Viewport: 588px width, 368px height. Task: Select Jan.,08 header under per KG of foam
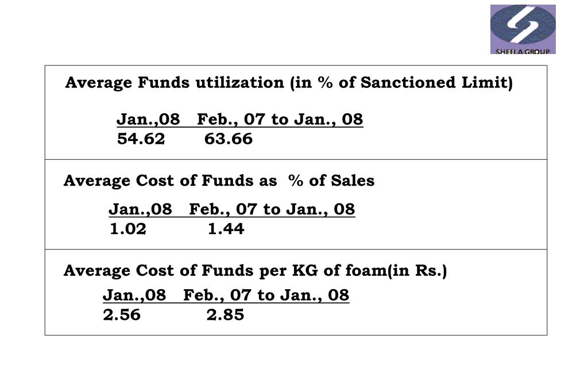pyautogui.click(x=134, y=295)
